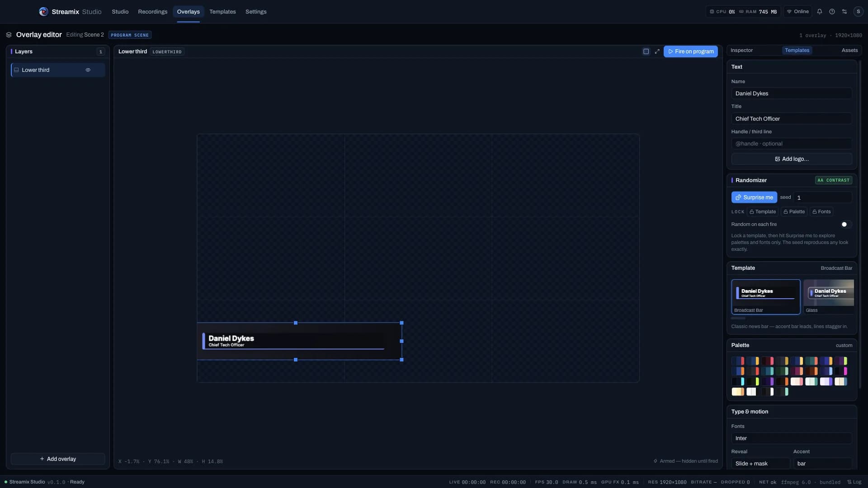Click the Lower third layer type icon
This screenshot has width=868, height=488.
click(x=16, y=70)
